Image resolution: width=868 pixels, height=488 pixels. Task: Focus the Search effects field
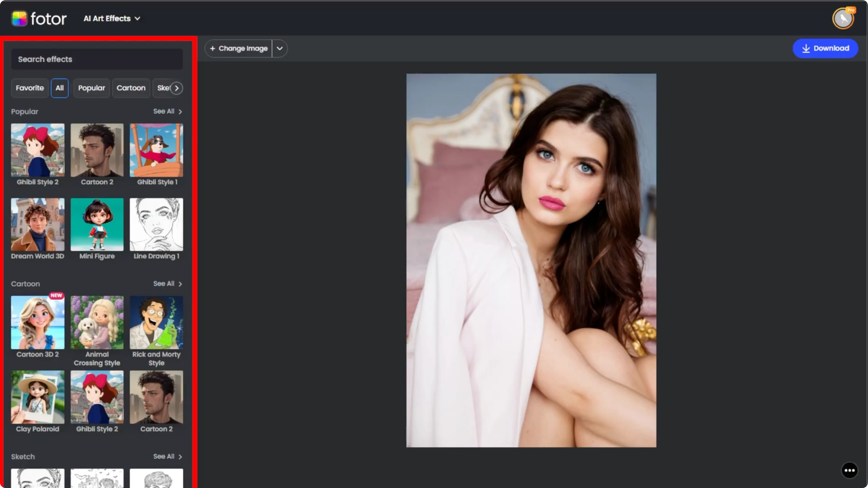97,59
